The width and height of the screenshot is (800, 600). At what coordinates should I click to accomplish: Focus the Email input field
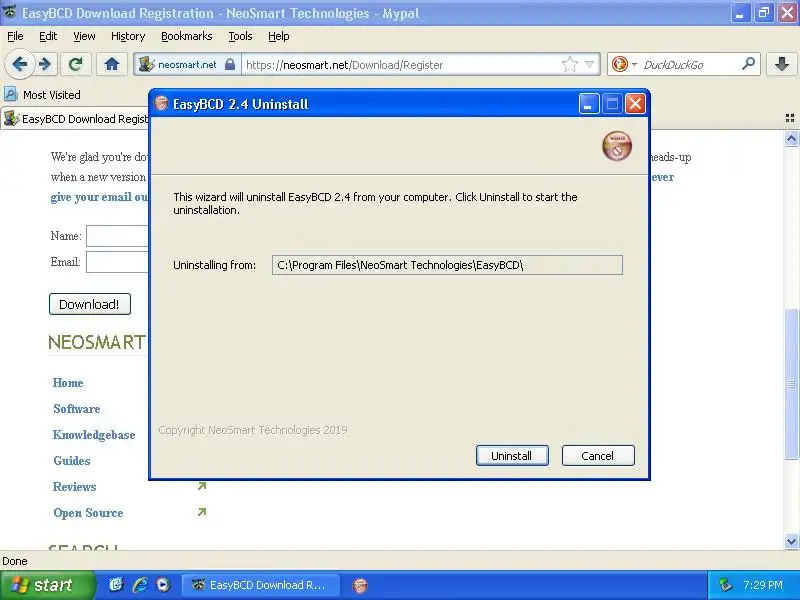click(117, 262)
